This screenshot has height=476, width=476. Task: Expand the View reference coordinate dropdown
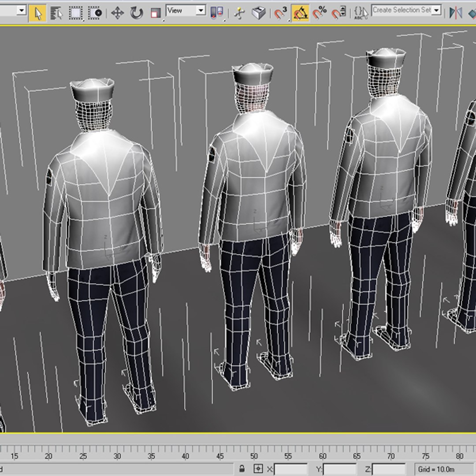coord(201,10)
